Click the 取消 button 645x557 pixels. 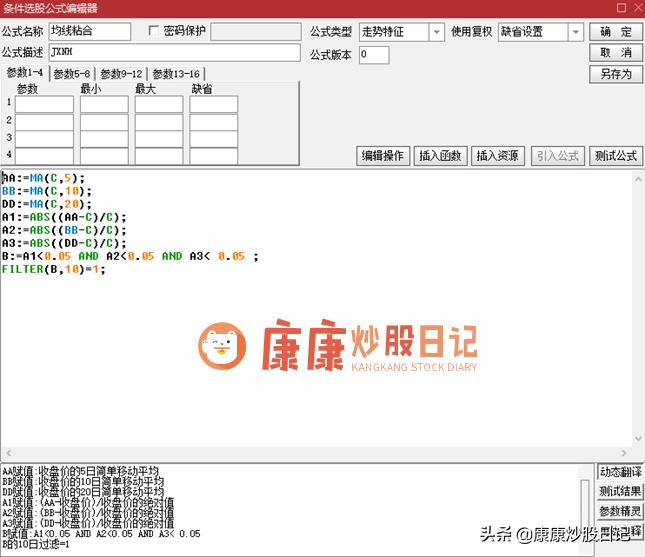[615, 53]
